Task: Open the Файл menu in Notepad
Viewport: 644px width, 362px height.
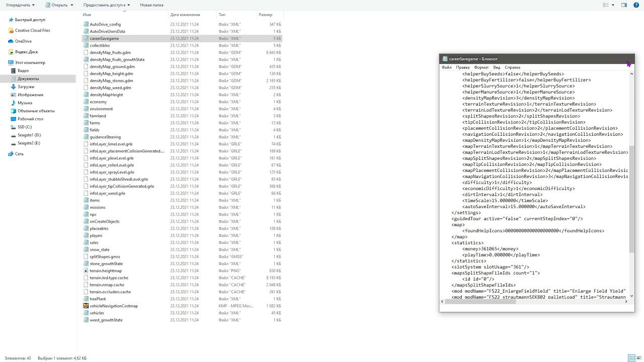Action: tap(446, 67)
